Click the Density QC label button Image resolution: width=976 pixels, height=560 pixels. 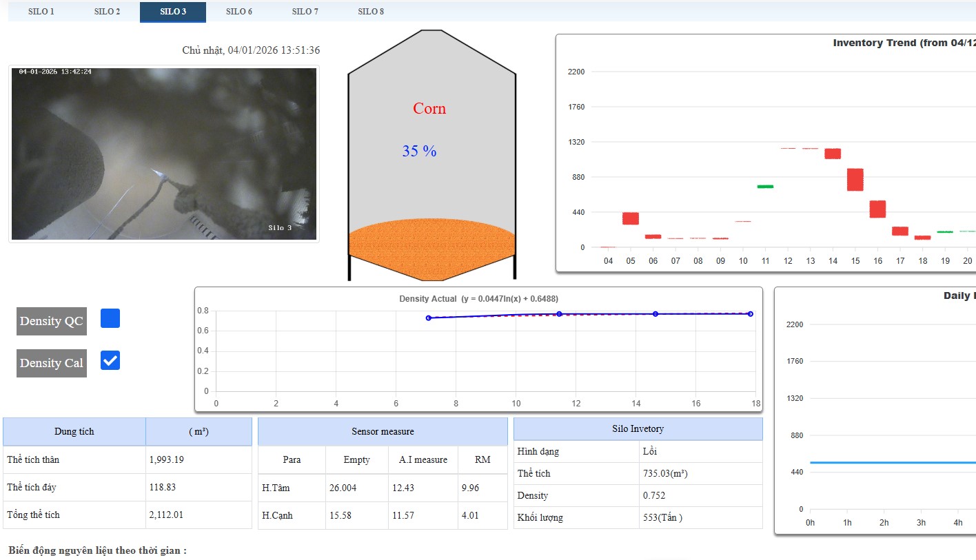pos(52,321)
